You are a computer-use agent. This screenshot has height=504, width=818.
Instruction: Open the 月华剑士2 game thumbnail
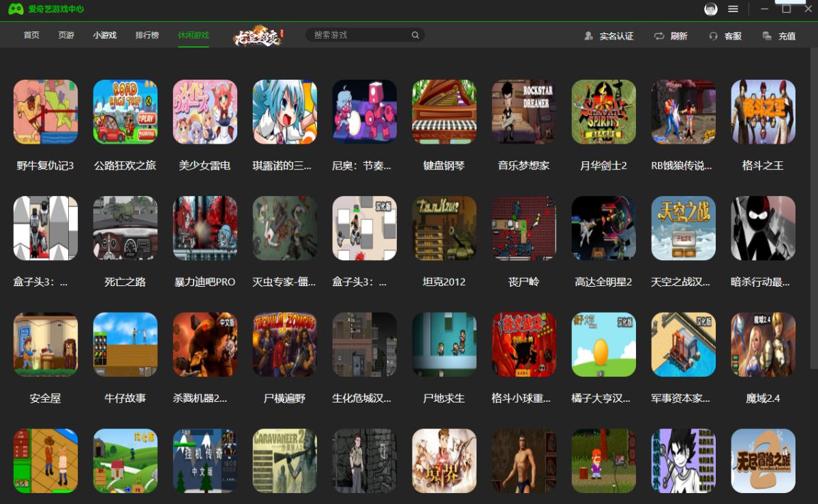603,112
